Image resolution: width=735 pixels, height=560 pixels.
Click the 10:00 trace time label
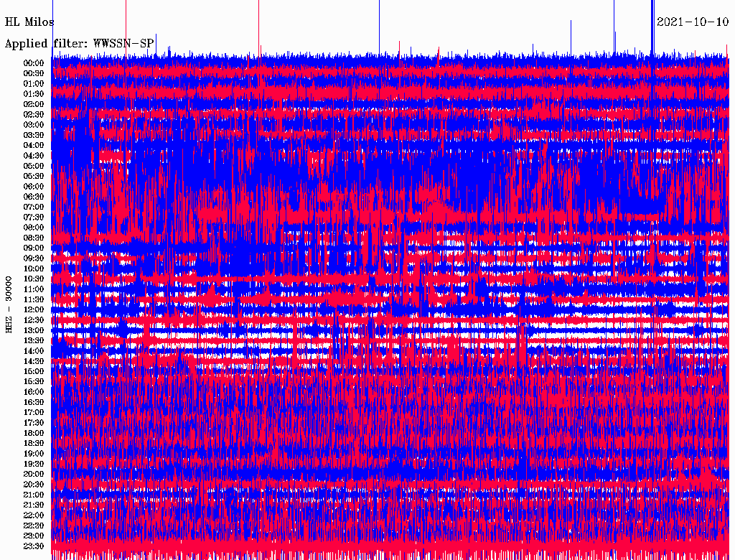(x=34, y=269)
